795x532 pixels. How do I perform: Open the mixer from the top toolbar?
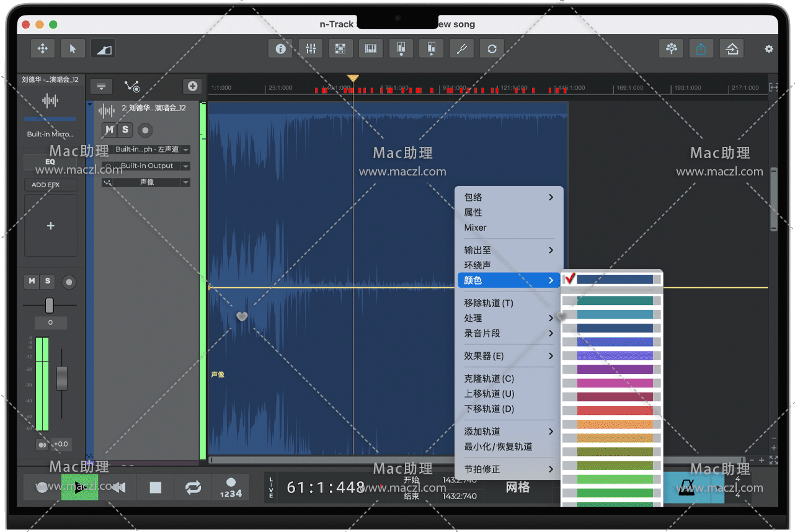(x=311, y=49)
